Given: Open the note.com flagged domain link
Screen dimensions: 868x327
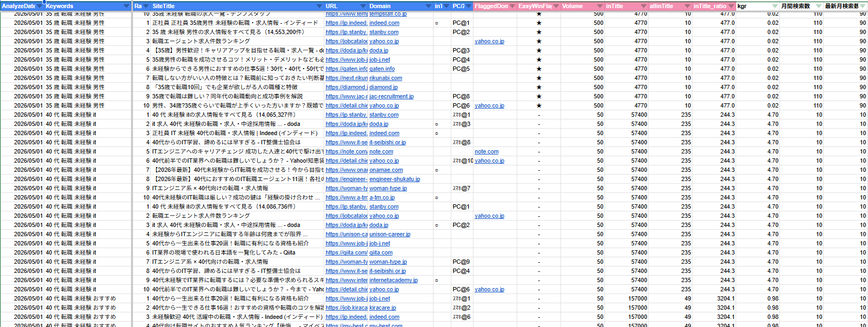Looking at the screenshot, I should point(486,151).
